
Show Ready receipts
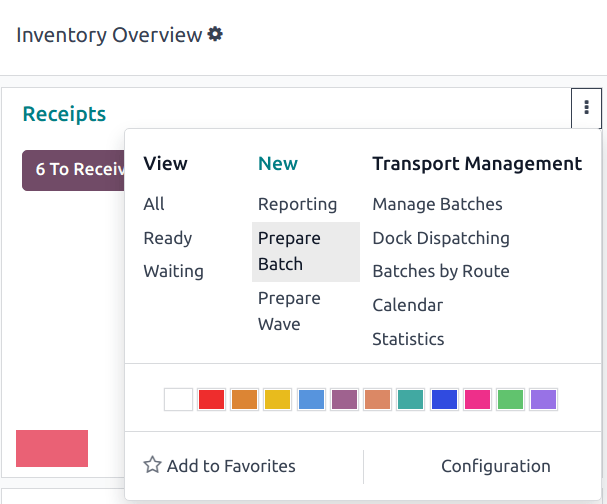(168, 238)
